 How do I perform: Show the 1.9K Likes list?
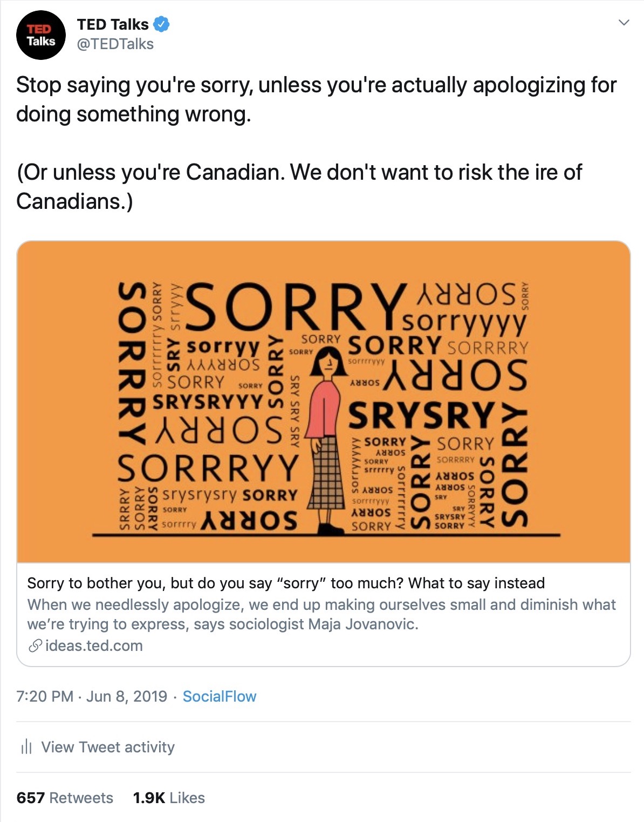coord(169,798)
